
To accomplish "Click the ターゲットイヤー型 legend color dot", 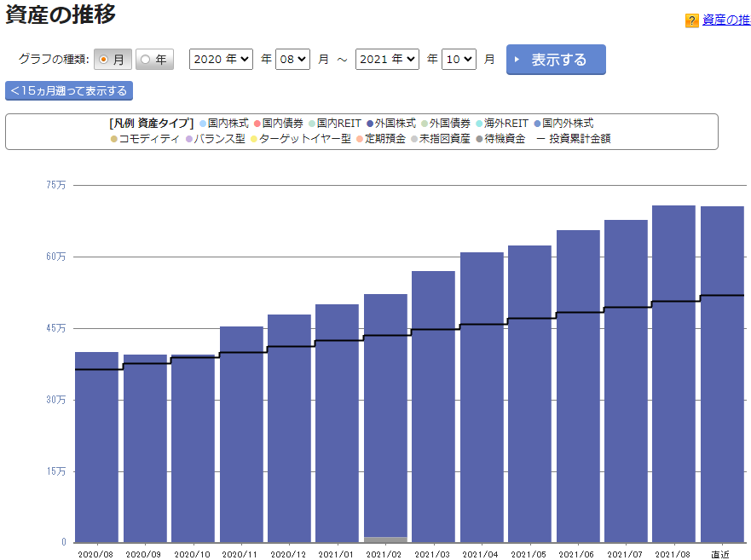I will 254,139.
